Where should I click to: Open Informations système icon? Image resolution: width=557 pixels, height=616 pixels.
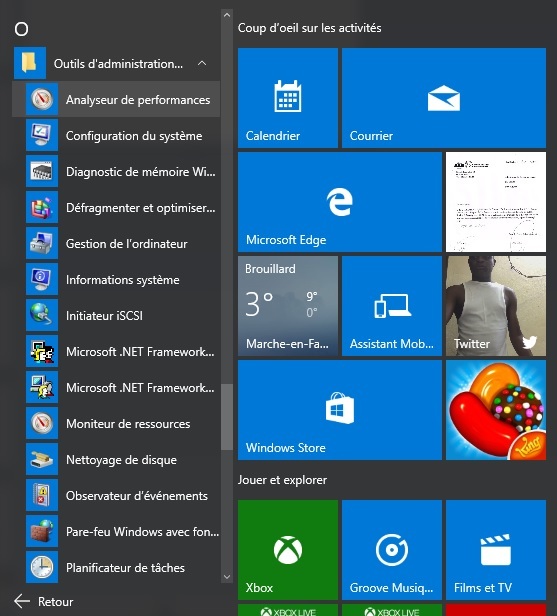tap(42, 279)
